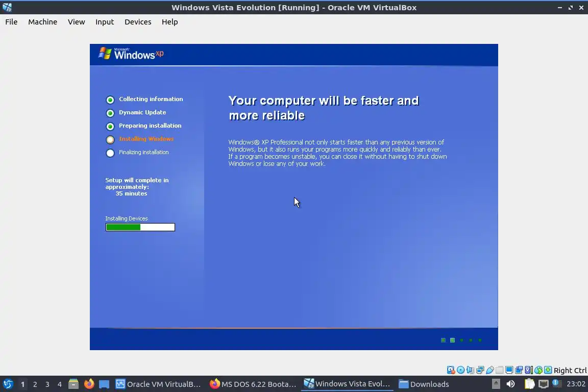
Task: Click the removable media eject tray icon
Action: pos(496,384)
